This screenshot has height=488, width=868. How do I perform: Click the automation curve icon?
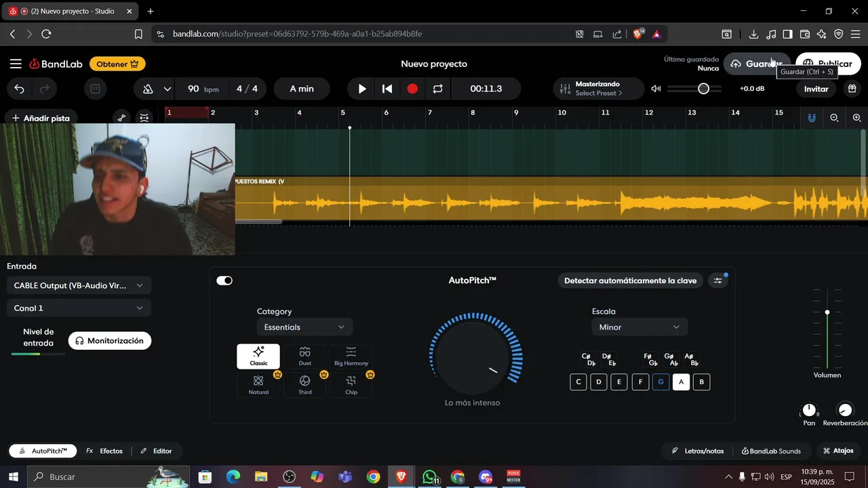122,118
